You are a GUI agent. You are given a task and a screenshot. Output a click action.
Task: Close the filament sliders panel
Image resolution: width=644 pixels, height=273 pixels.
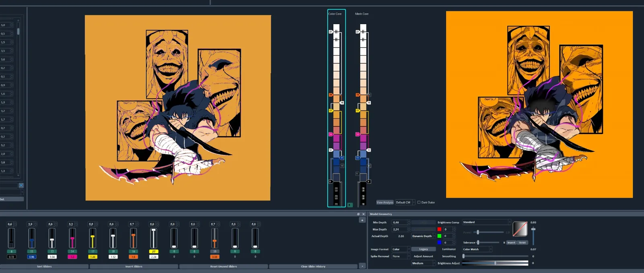[x=363, y=214]
